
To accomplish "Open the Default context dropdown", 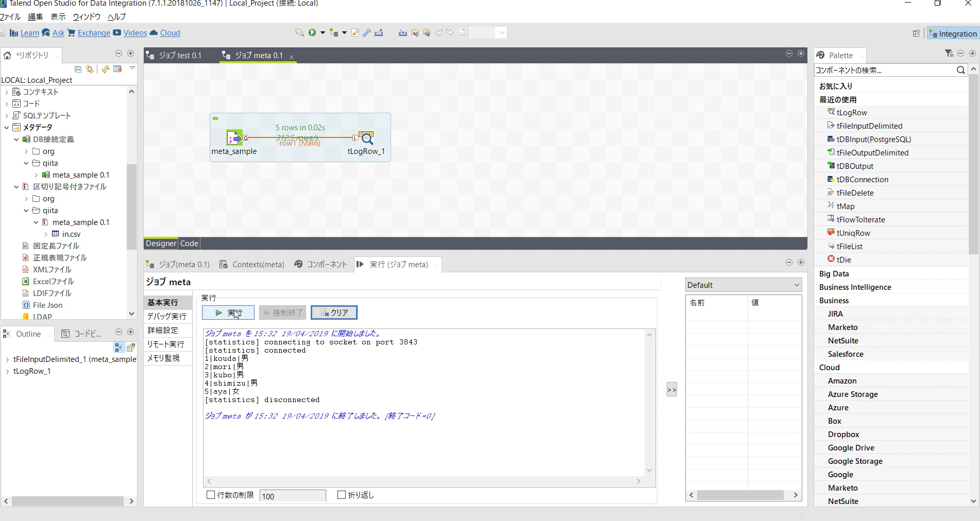I will [744, 285].
